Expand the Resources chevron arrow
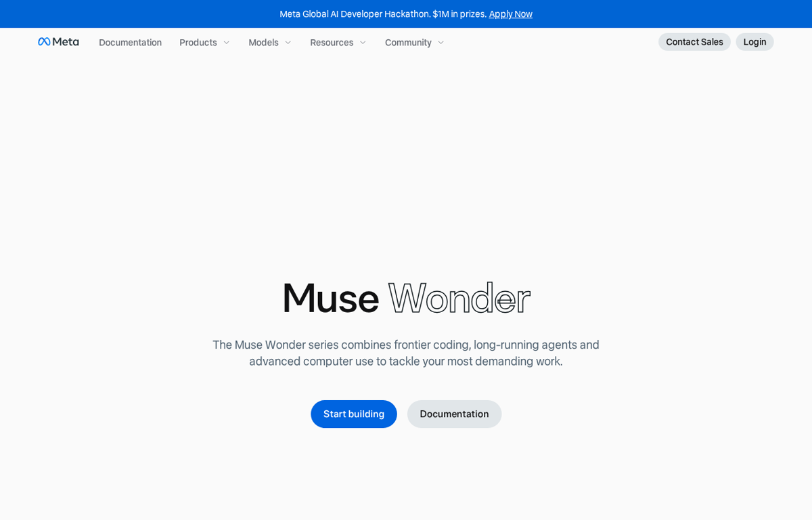The height and width of the screenshot is (520, 812). [x=363, y=43]
